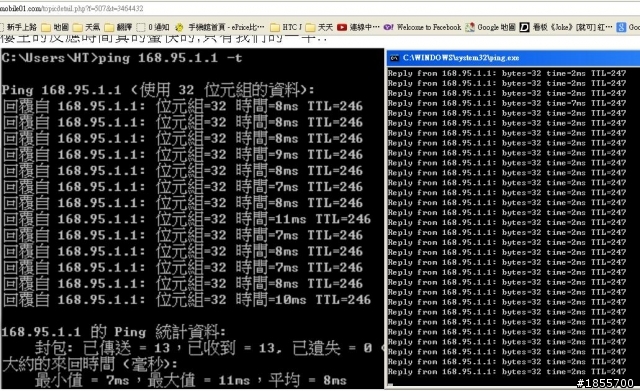Image resolution: width=640 pixels, height=391 pixels.
Task: Open the 0 通知 bookmark
Action: pos(153,27)
